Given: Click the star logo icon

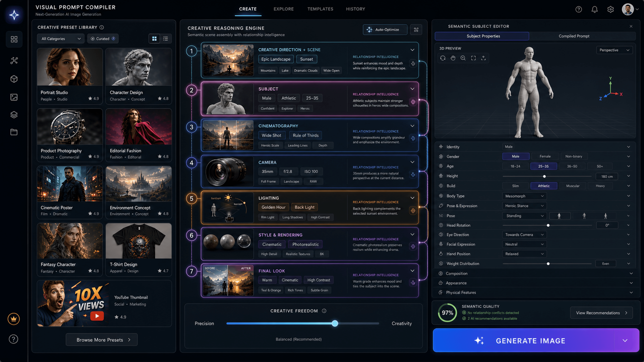Looking at the screenshot, I should [14, 15].
